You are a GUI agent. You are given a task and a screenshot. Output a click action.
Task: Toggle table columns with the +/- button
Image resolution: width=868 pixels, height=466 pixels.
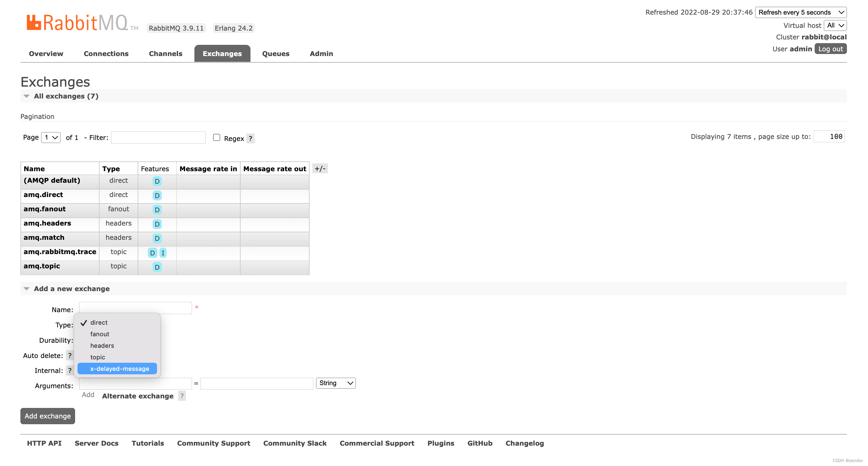pyautogui.click(x=320, y=168)
